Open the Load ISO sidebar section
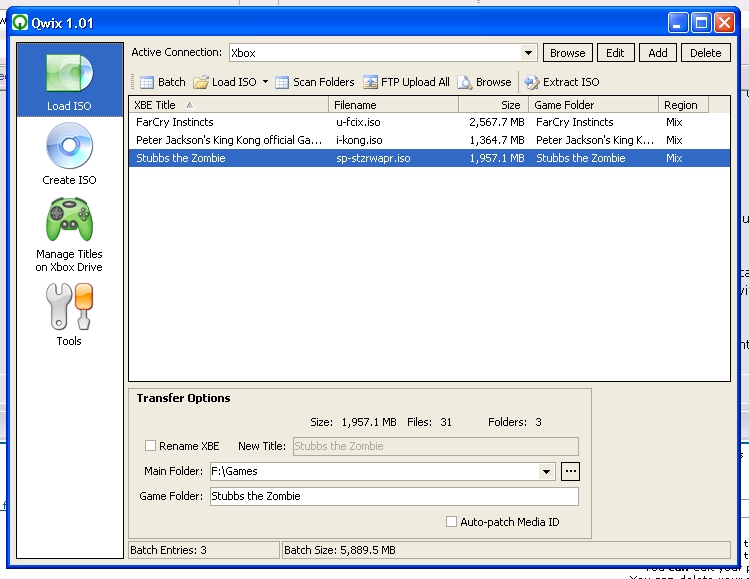The height and width of the screenshot is (579, 749). point(69,80)
